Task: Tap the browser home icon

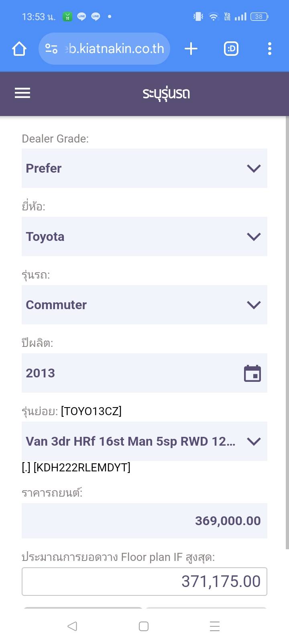Action: coord(19,49)
